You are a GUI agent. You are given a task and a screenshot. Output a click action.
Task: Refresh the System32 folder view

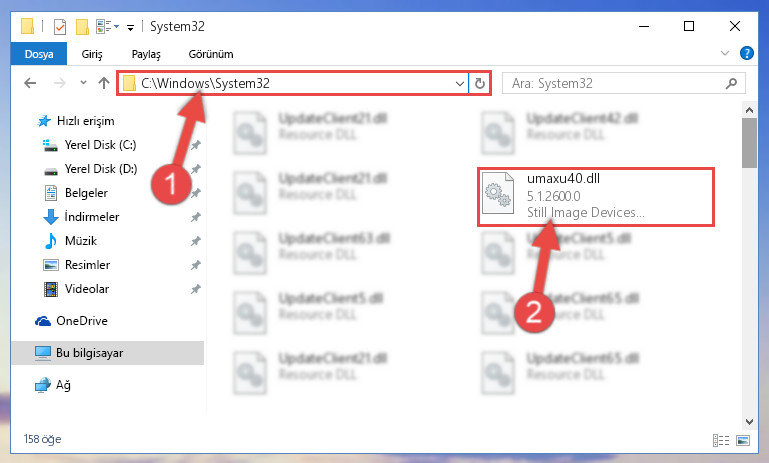point(480,84)
